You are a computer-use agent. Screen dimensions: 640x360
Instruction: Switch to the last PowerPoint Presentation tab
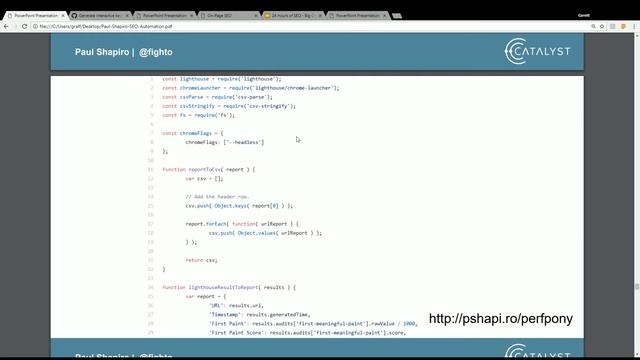357,16
